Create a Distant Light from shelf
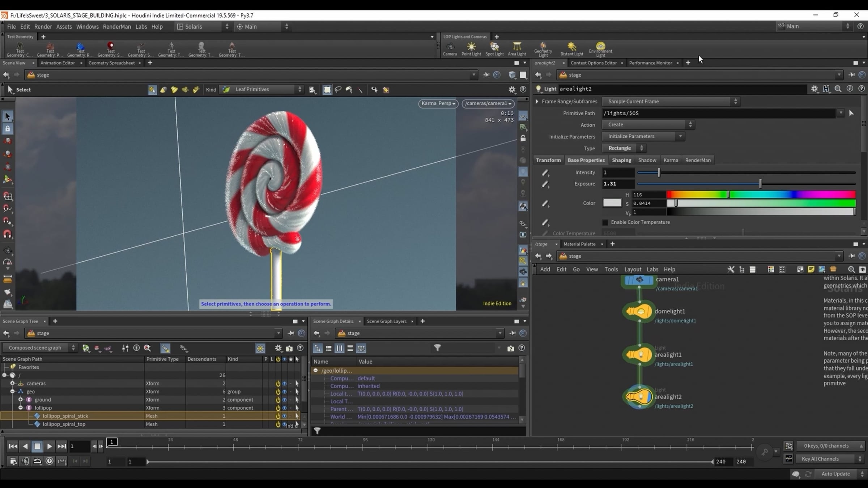Viewport: 868px width, 488px height. [x=572, y=49]
